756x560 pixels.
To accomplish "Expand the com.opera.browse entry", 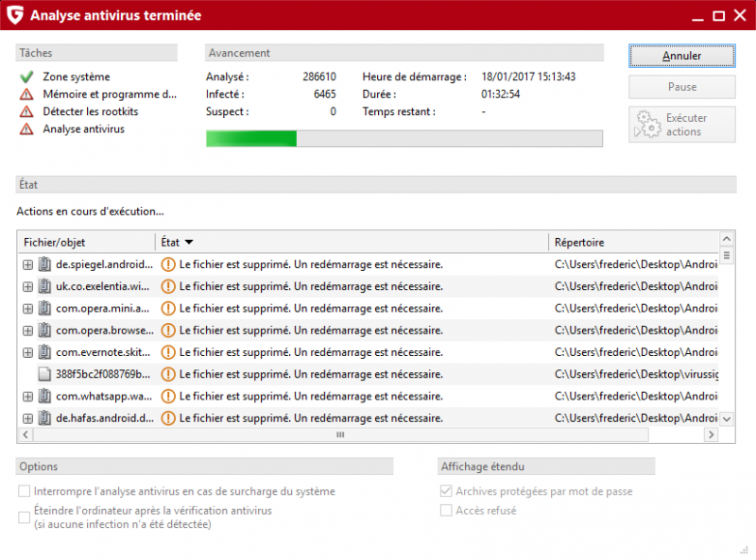I will point(28,331).
